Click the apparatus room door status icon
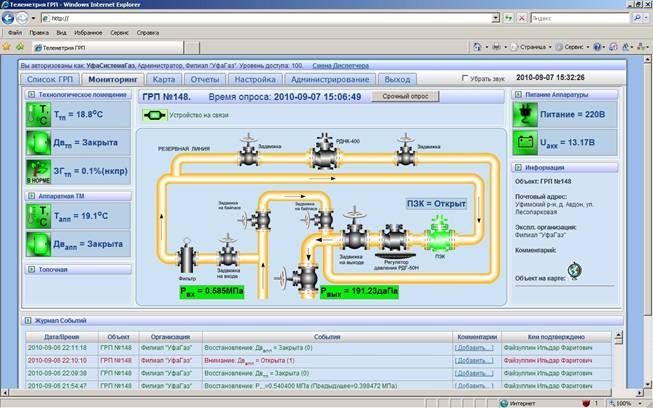This screenshot has height=408, width=653. pos(38,244)
